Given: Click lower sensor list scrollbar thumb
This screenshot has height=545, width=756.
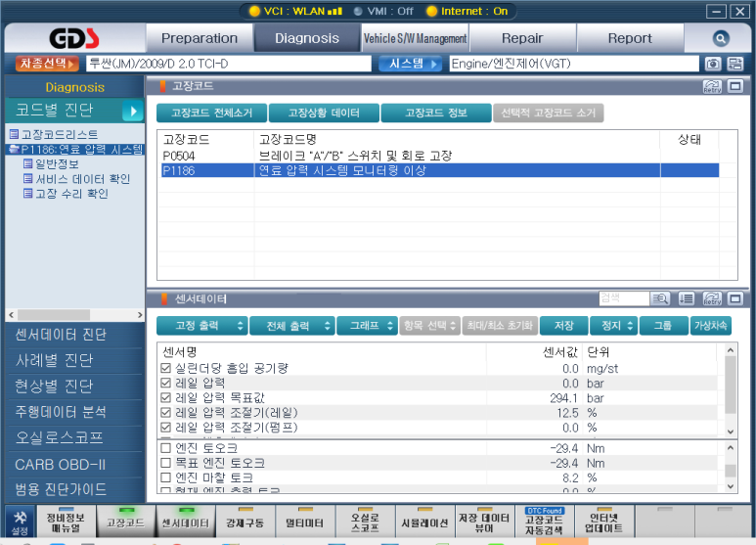Looking at the screenshot, I should click(731, 471).
